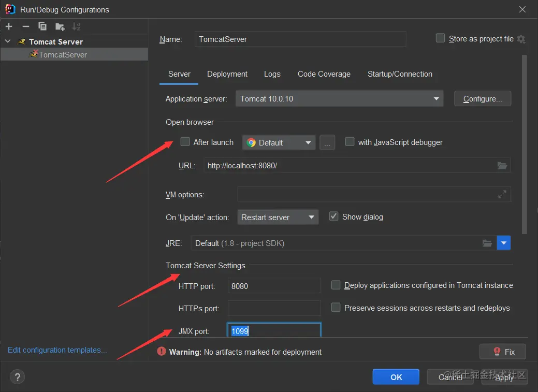Enable with JavaScript debugger checkbox
538x392 pixels.
[350, 141]
